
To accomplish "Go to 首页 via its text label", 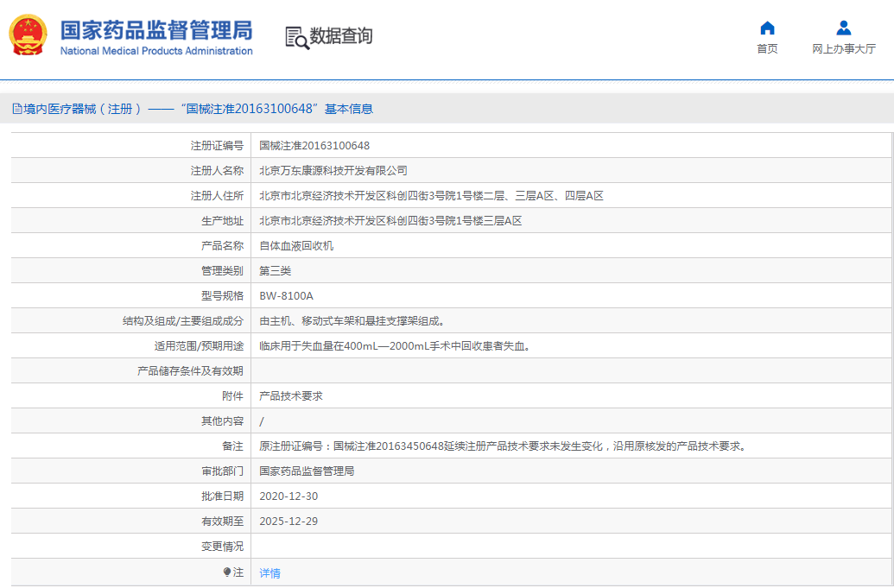I will [x=767, y=49].
